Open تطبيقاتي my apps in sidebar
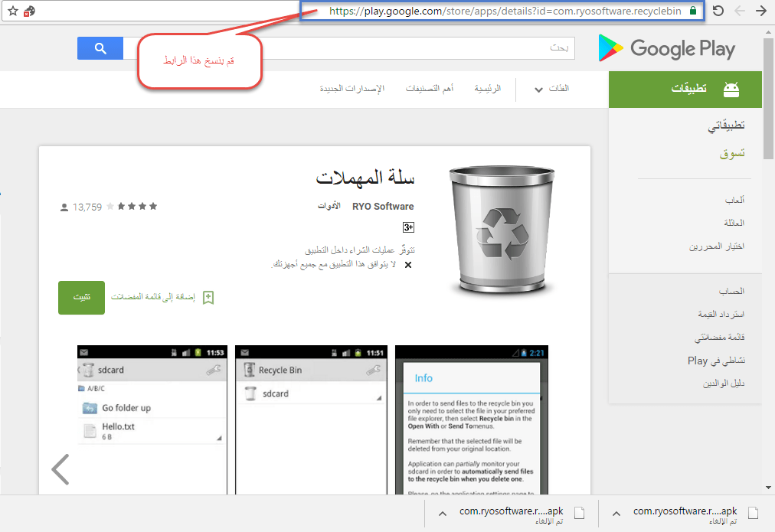The image size is (775, 532). 725,126
